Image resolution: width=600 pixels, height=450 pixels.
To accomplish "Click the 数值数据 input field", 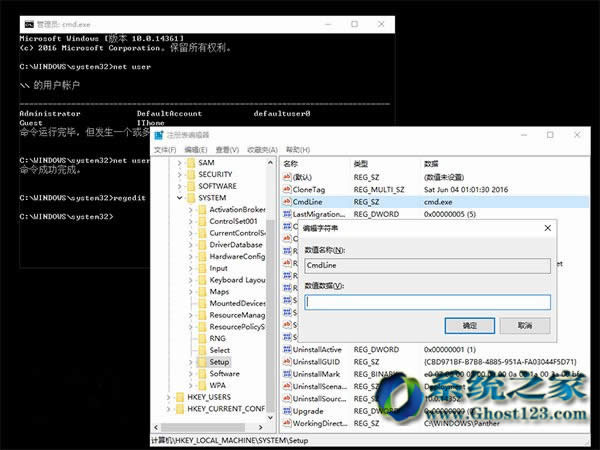I will tap(427, 300).
